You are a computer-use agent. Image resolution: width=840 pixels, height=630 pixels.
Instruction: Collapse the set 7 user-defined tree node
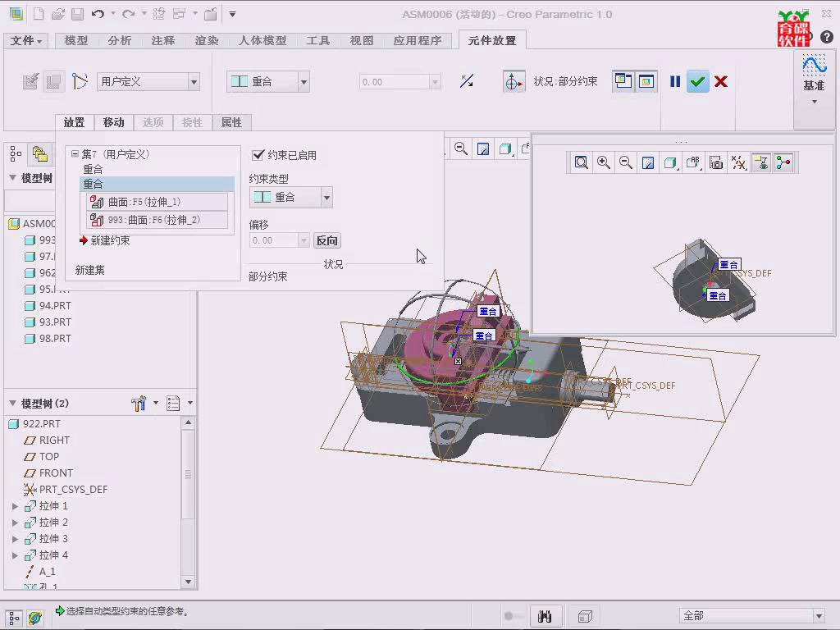(75, 153)
